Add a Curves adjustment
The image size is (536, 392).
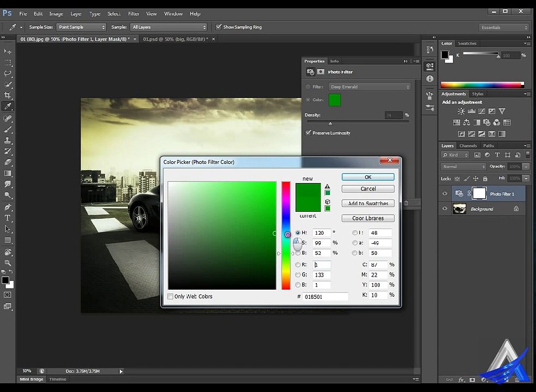[482, 111]
